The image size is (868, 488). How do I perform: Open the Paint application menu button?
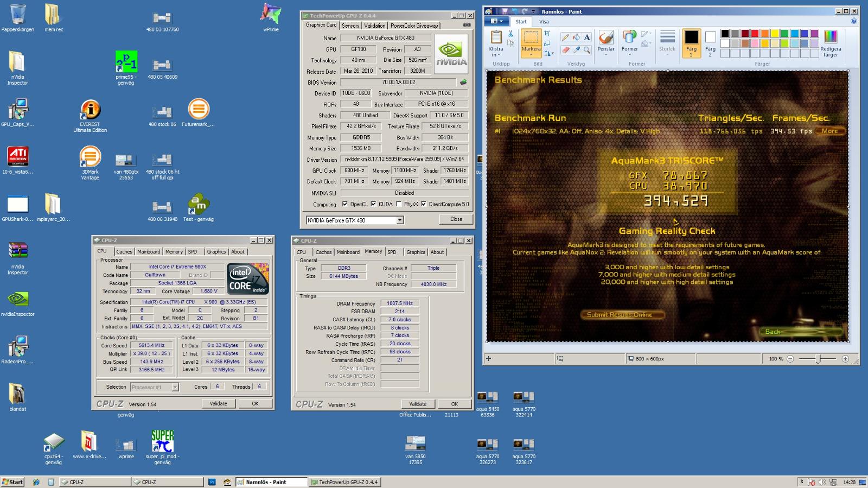click(496, 21)
